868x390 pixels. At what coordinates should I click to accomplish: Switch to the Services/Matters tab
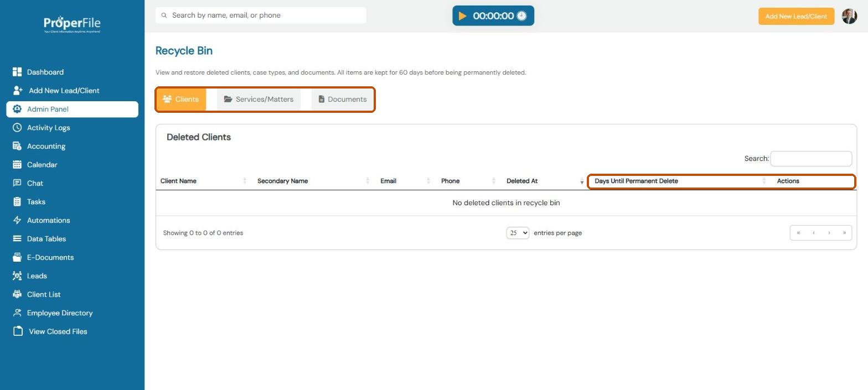pos(259,100)
